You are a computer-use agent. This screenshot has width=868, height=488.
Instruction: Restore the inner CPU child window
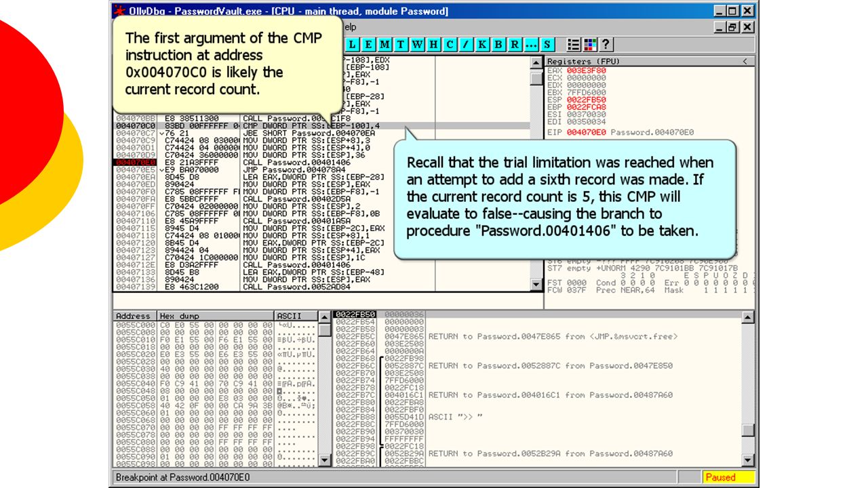click(733, 27)
